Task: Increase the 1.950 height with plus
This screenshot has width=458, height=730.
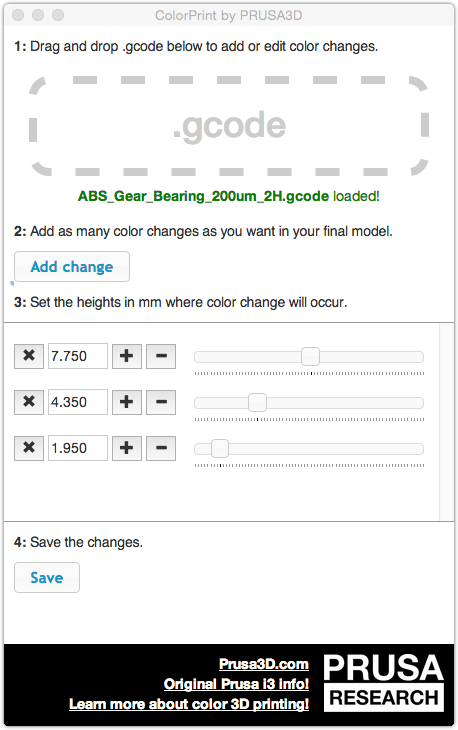Action: pyautogui.click(x=127, y=448)
